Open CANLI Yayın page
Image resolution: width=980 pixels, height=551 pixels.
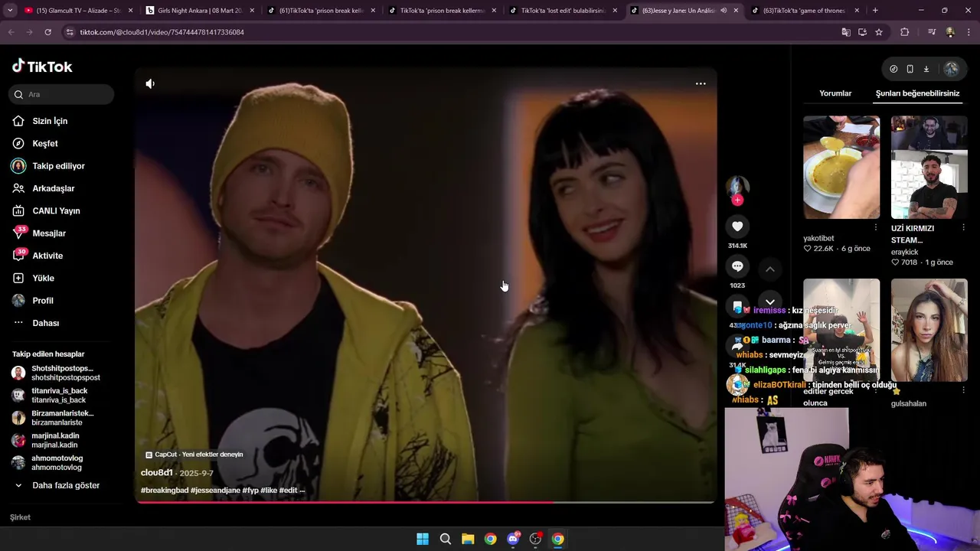(47, 210)
